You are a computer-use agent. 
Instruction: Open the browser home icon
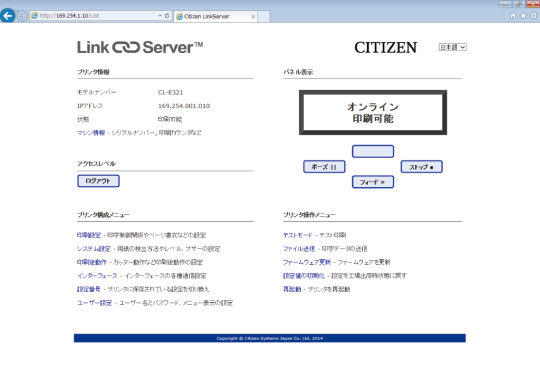click(513, 16)
